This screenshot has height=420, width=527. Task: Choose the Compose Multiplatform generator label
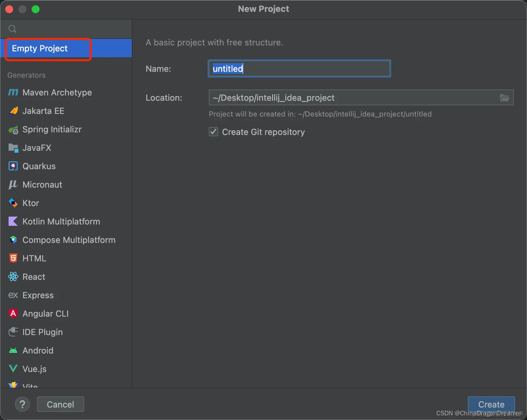[x=69, y=240]
